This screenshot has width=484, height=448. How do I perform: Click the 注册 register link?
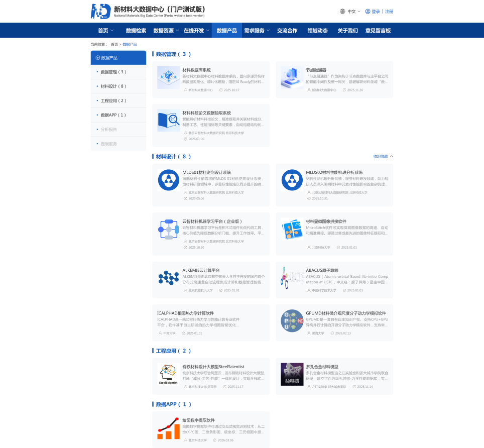[389, 12]
